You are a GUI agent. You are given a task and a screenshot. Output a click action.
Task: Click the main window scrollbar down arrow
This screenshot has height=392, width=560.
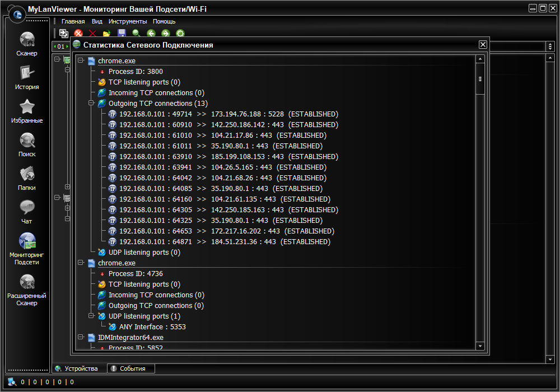point(550,359)
